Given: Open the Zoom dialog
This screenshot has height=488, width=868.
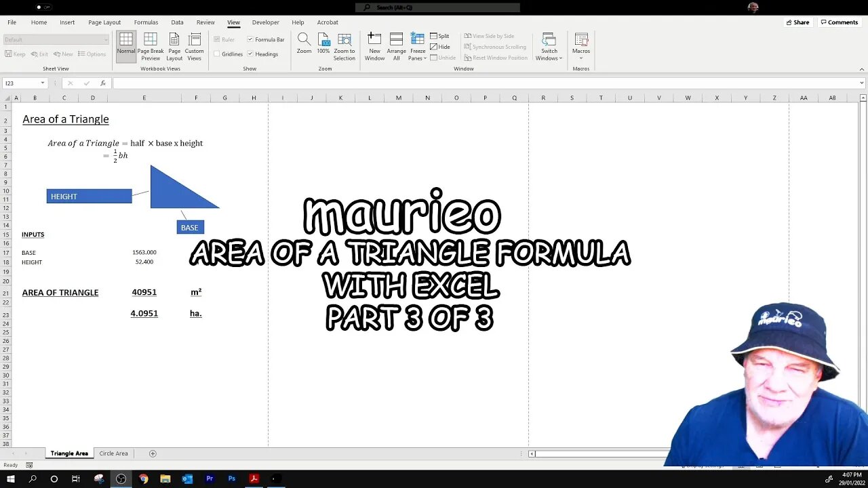Looking at the screenshot, I should [304, 44].
